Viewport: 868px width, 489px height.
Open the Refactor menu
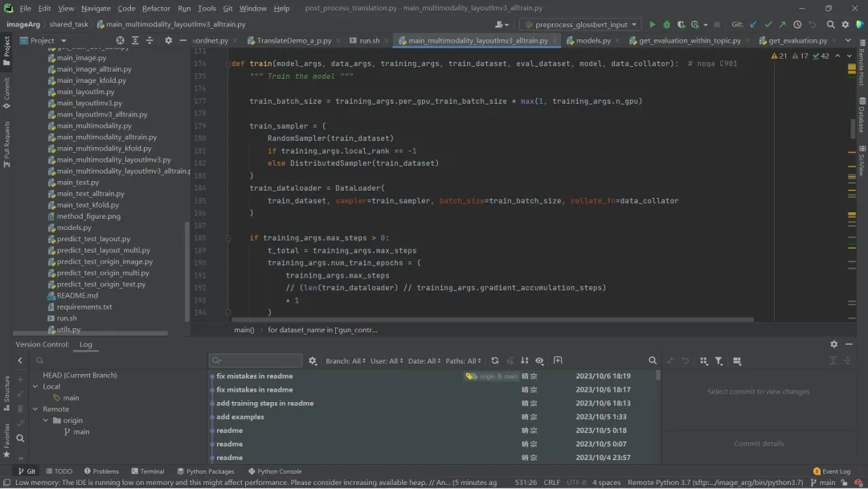tap(156, 8)
